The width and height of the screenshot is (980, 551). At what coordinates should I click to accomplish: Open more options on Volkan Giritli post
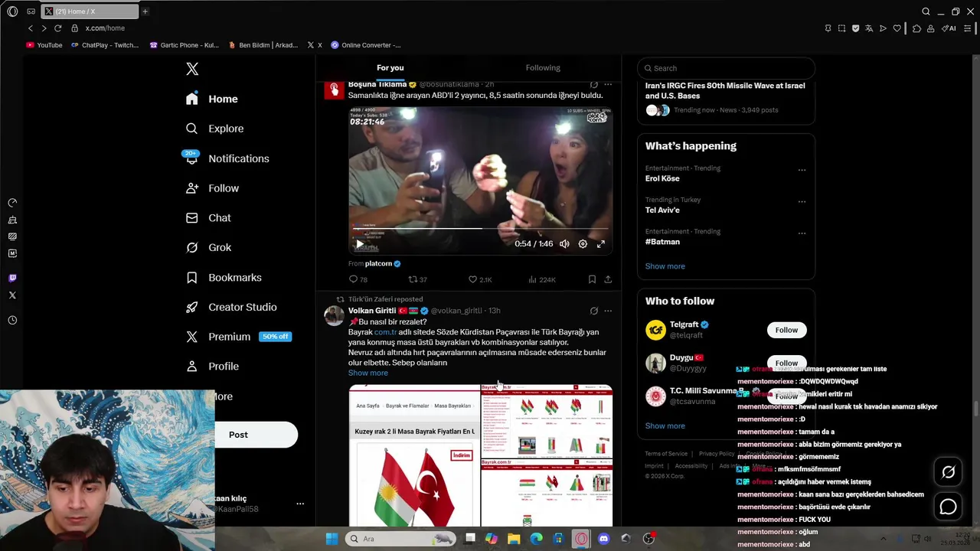(x=608, y=311)
